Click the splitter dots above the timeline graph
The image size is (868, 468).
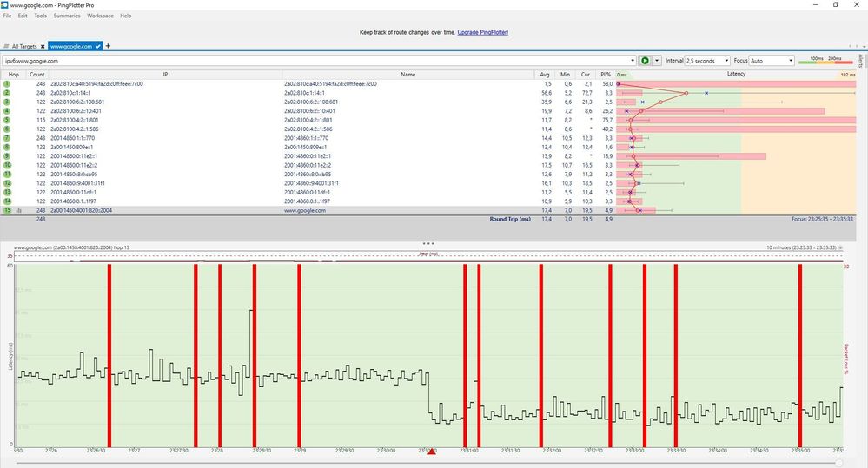point(427,244)
